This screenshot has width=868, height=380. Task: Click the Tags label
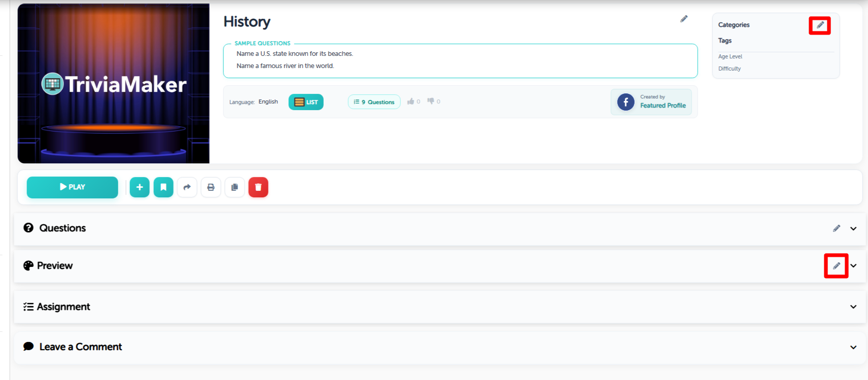pos(725,41)
